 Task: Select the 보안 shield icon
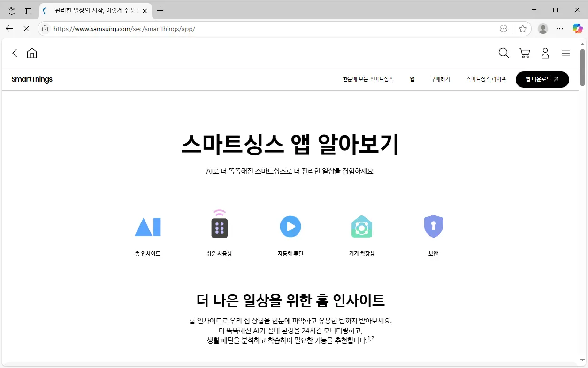coord(433,227)
